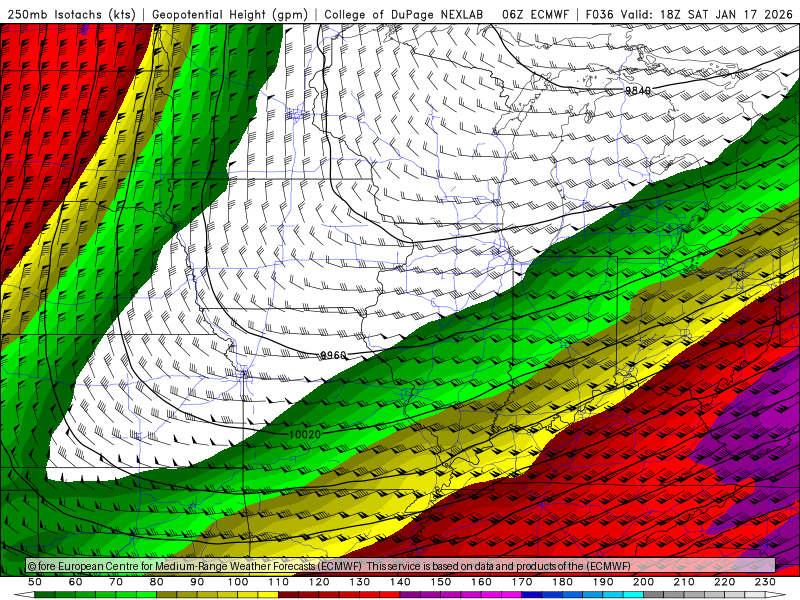Click the 'F036' forecast hour label
The width and height of the screenshot is (800, 600).
(599, 14)
